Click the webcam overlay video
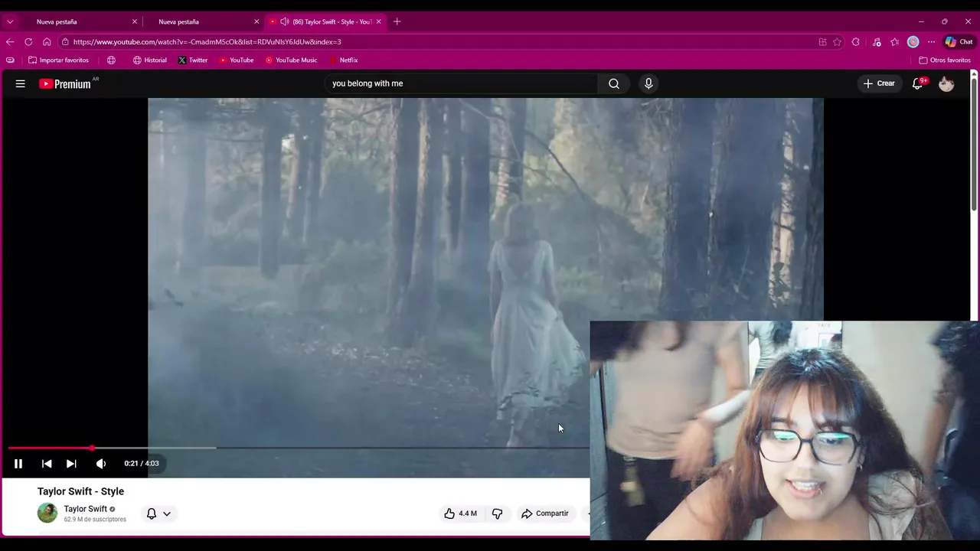 pos(784,430)
